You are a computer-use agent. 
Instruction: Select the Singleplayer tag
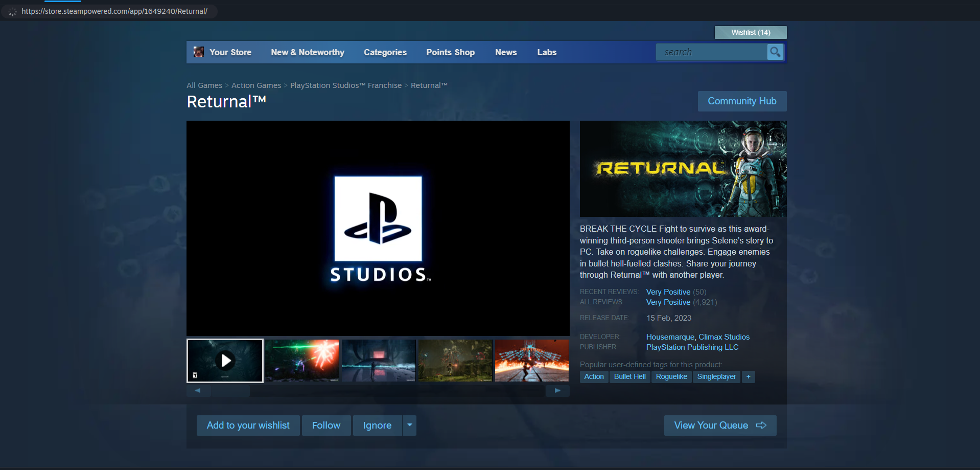[716, 376]
